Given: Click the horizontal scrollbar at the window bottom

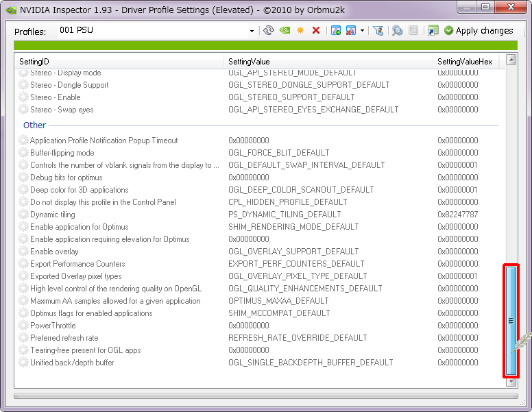Looking at the screenshot, I should (266, 396).
